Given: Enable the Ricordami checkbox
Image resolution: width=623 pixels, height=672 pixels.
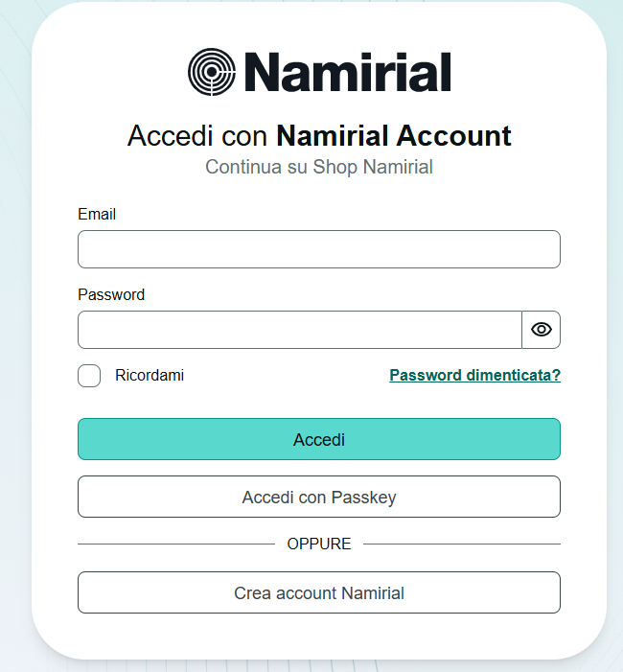Looking at the screenshot, I should click(x=89, y=376).
